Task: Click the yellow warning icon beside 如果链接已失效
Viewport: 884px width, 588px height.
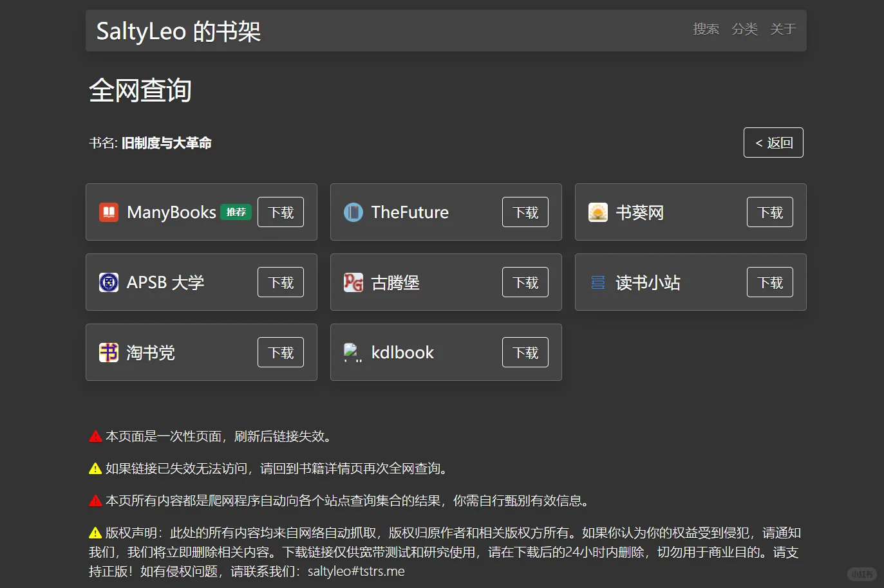Action: (95, 468)
